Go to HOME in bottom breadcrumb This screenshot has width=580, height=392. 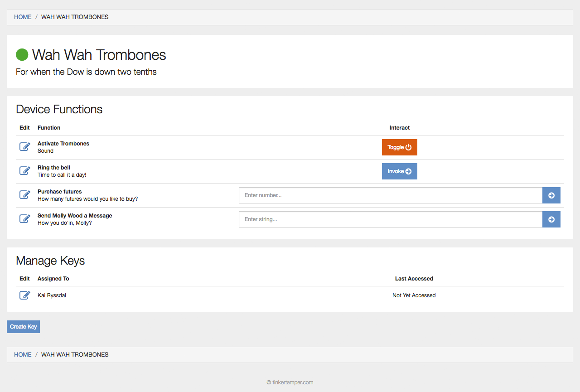[x=23, y=355]
